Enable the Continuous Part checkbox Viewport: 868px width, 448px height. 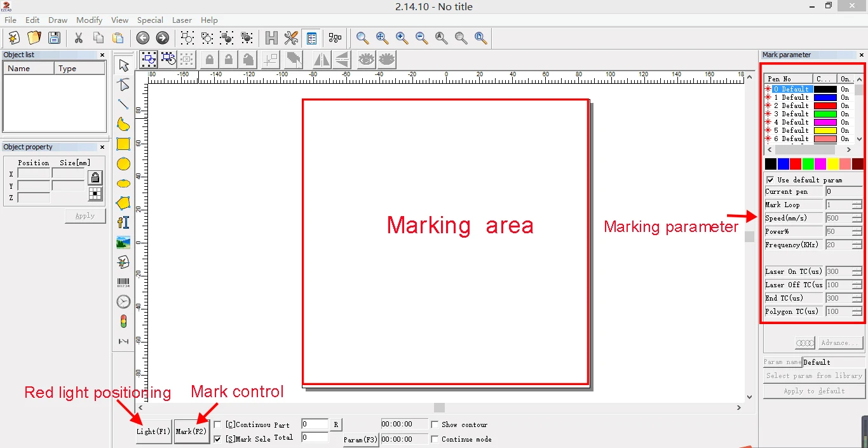(218, 424)
